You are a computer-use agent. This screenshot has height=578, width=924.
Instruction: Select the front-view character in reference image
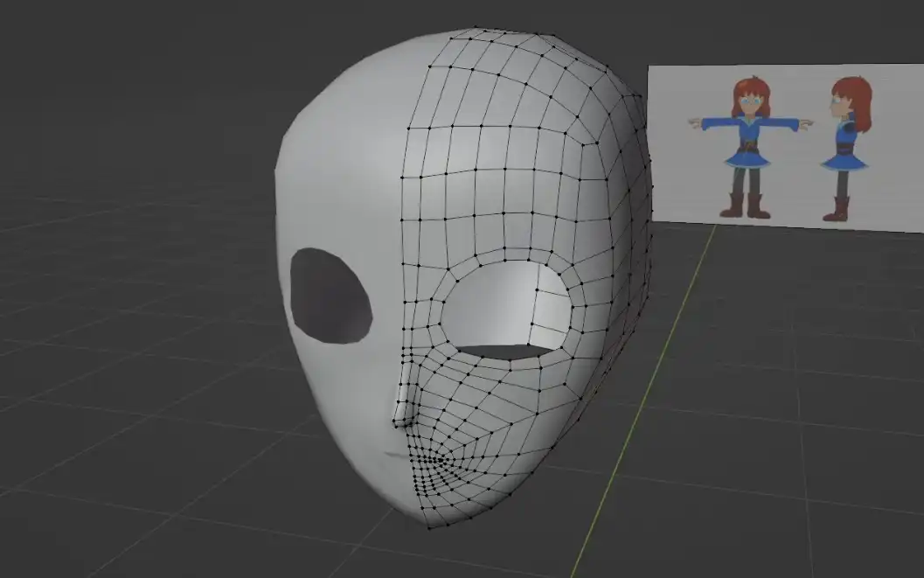(747, 144)
